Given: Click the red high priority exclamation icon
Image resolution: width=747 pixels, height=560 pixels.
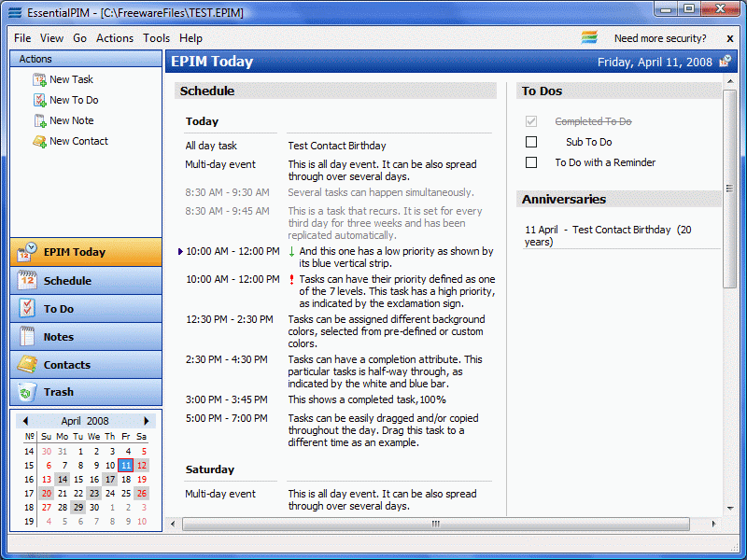Looking at the screenshot, I should coord(291,279).
